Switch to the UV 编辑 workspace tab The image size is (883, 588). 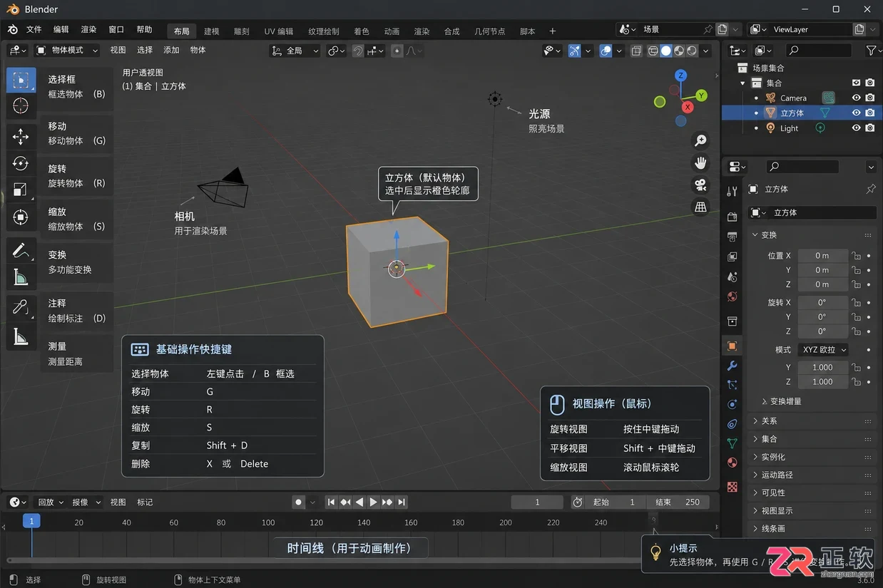279,31
